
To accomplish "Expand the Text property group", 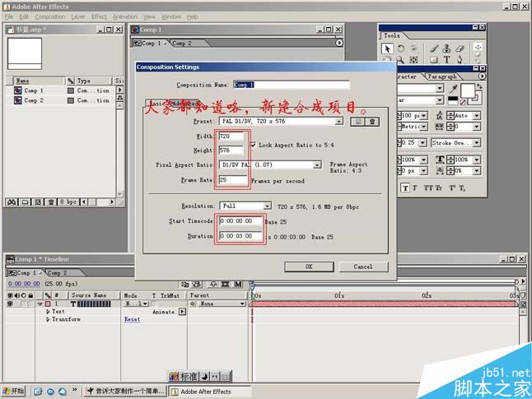I will click(48, 311).
